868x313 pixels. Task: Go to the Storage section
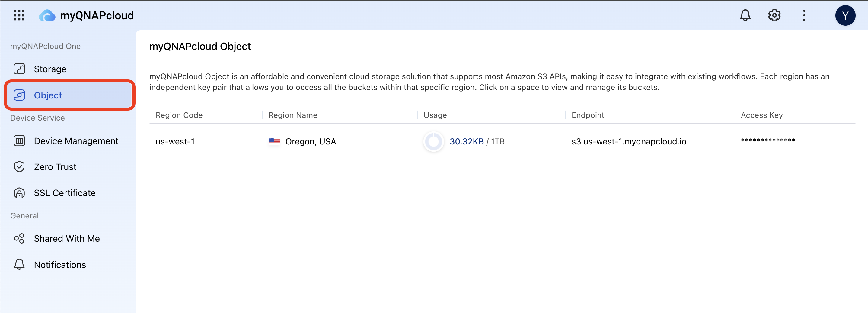point(50,69)
